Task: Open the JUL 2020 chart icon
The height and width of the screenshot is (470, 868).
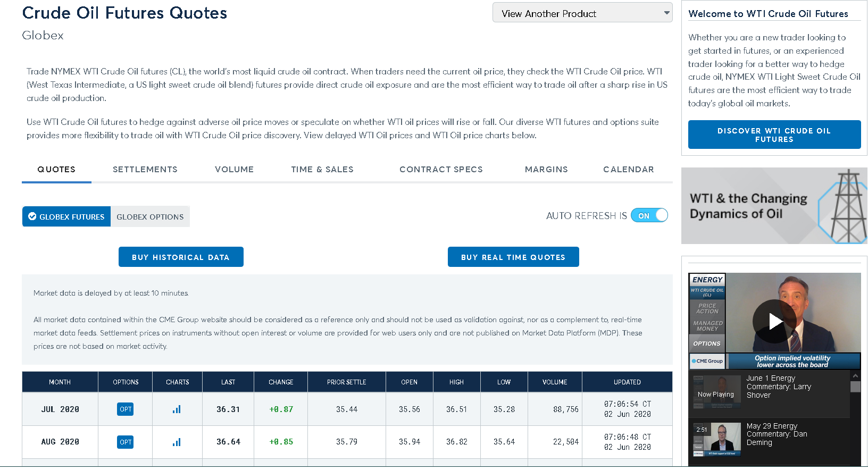Action: coord(177,409)
